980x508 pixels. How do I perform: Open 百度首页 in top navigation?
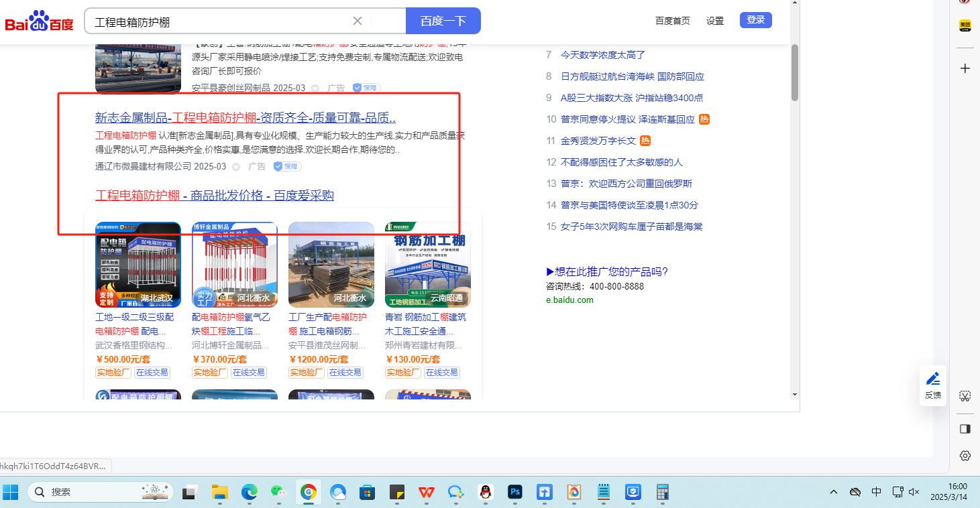[x=672, y=21]
